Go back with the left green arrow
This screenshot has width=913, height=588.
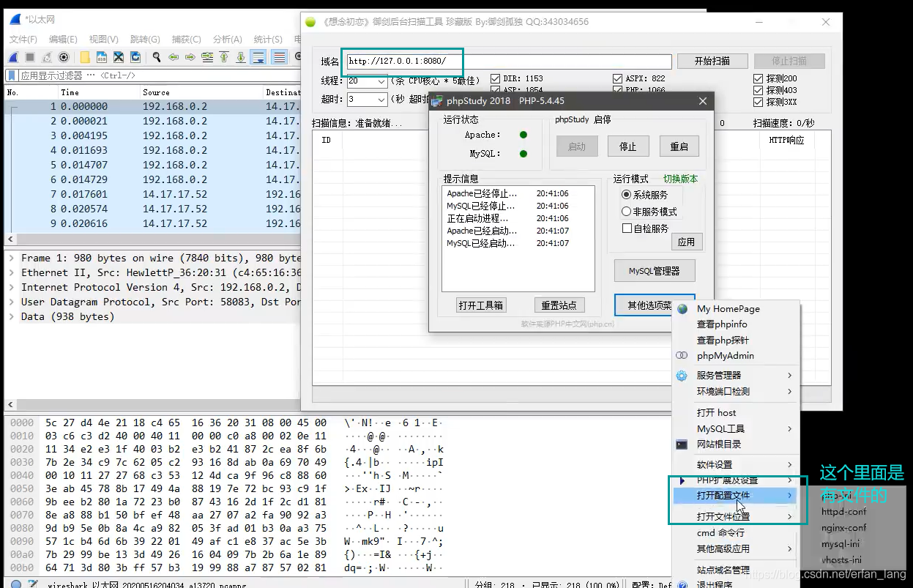pyautogui.click(x=174, y=57)
